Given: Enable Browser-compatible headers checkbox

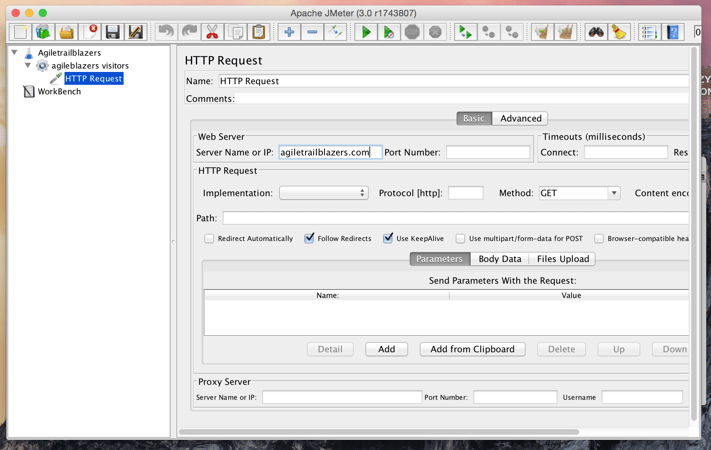Looking at the screenshot, I should coord(599,239).
